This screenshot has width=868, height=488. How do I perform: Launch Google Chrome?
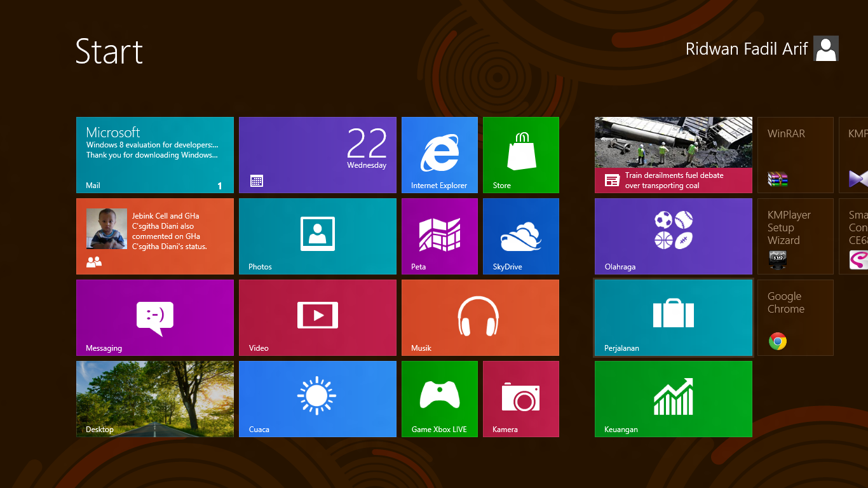tap(795, 317)
